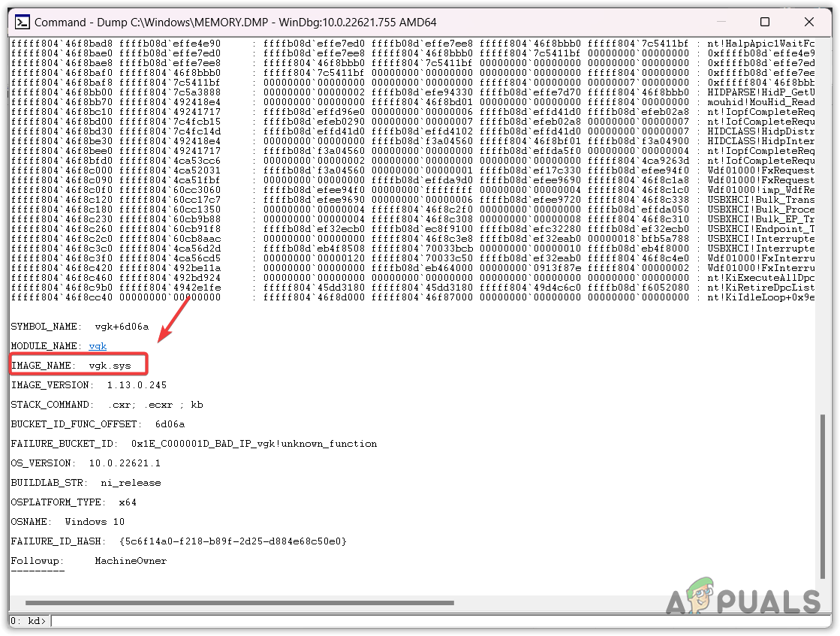Click the vertical scrollbar thumb
This screenshot has height=636, width=840.
click(822, 496)
